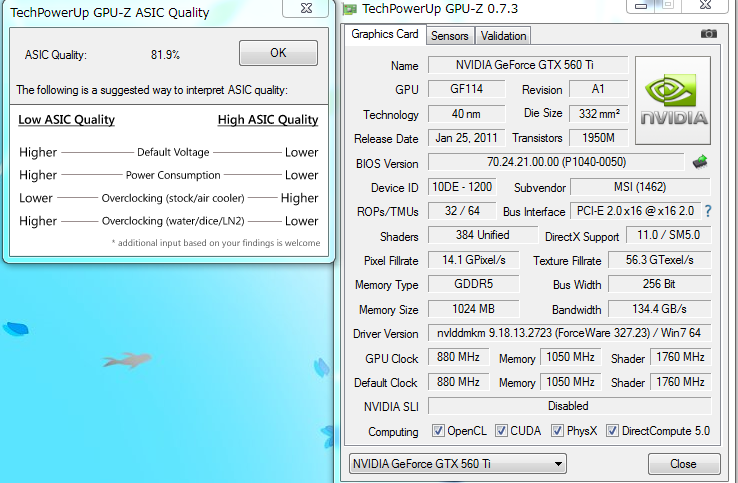Click the camera screenshot icon in GPU-Z

pyautogui.click(x=708, y=34)
